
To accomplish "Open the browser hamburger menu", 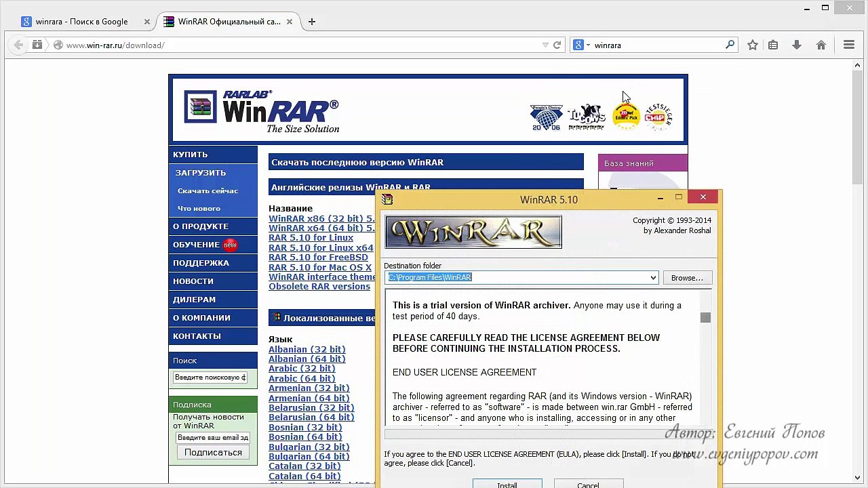I will [x=849, y=45].
